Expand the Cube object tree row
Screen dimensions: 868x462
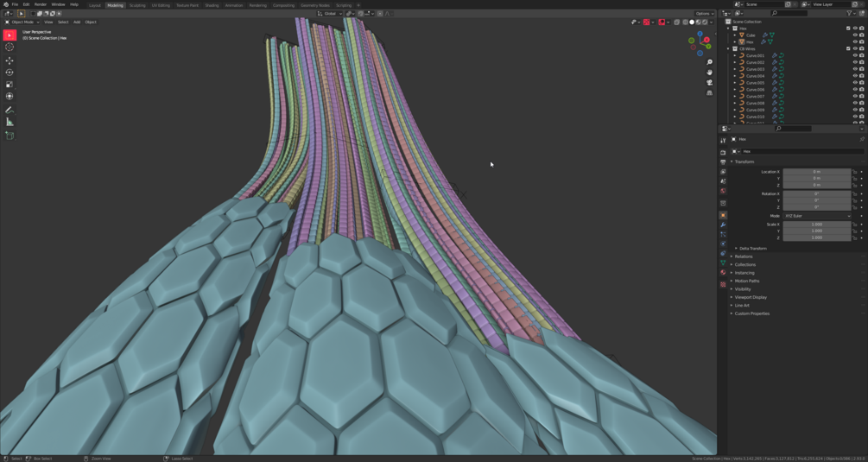[x=735, y=35]
